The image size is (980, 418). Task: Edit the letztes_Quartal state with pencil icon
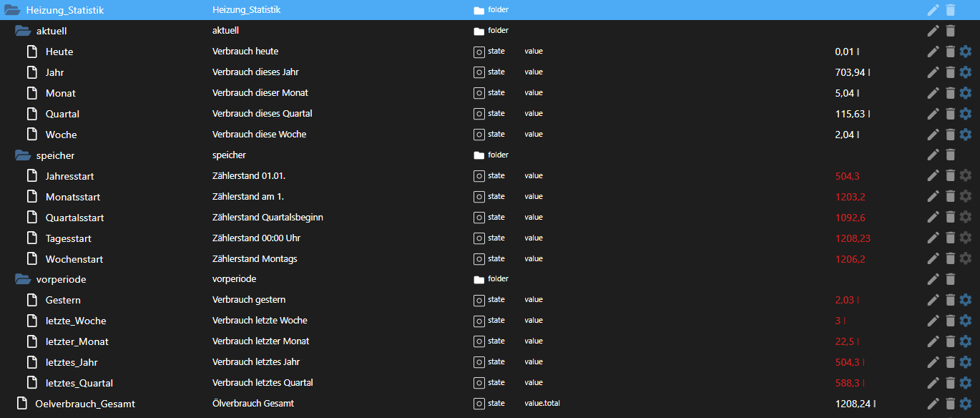click(x=933, y=383)
